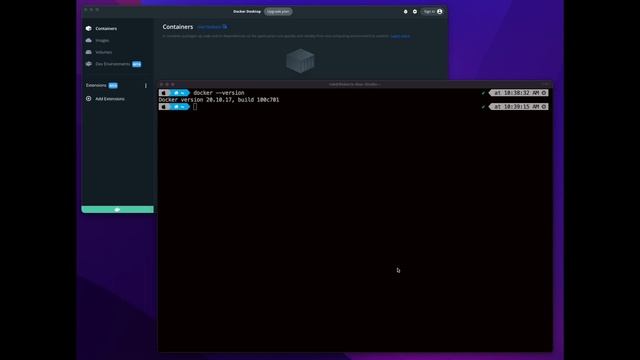Click the Add Extensions plus icon
The image size is (640, 360).
pos(89,99)
